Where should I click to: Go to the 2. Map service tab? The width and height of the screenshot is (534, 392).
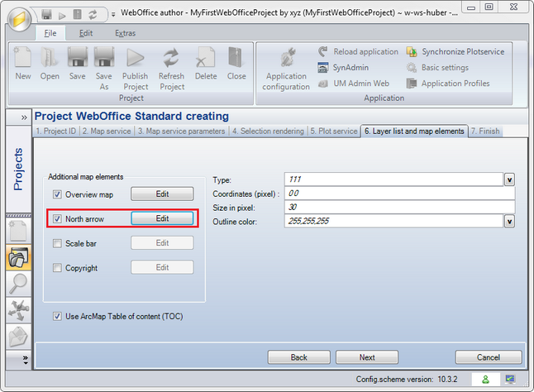[107, 131]
